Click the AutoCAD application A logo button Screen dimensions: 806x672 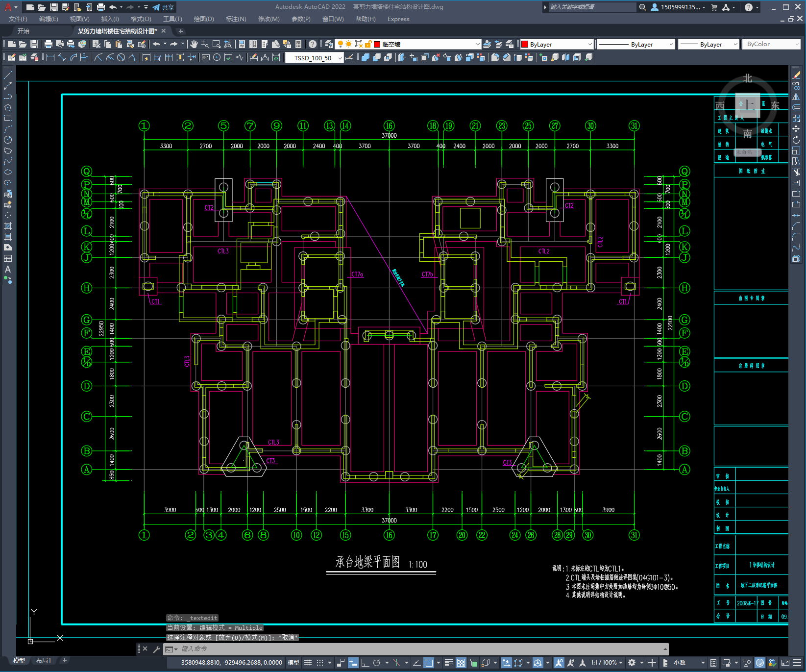(x=8, y=7)
